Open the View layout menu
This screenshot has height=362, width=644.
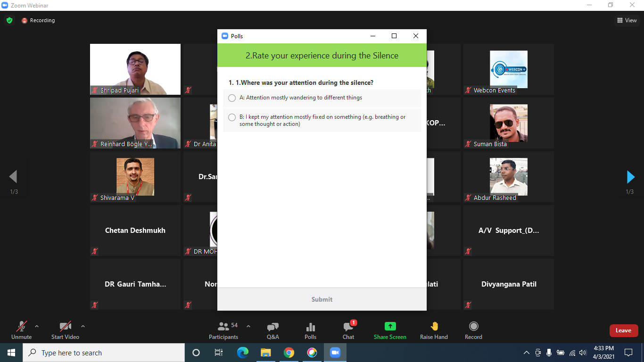627,20
